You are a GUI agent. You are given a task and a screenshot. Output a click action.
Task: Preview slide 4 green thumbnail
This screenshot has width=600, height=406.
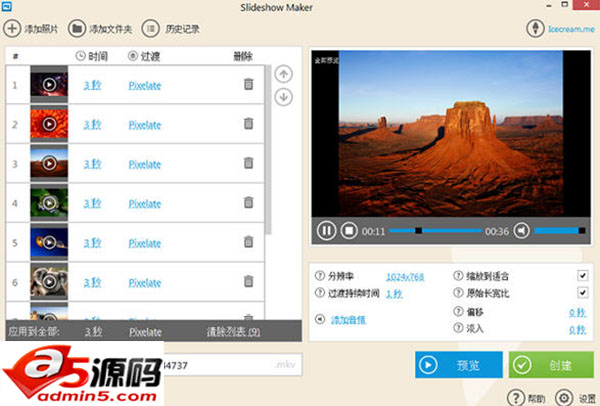pos(49,202)
